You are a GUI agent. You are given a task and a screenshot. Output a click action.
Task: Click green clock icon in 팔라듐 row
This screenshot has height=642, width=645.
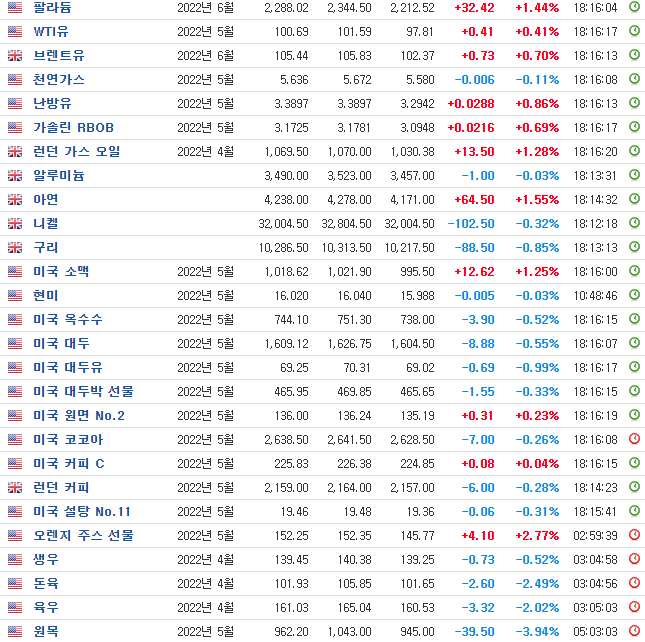[635, 6]
